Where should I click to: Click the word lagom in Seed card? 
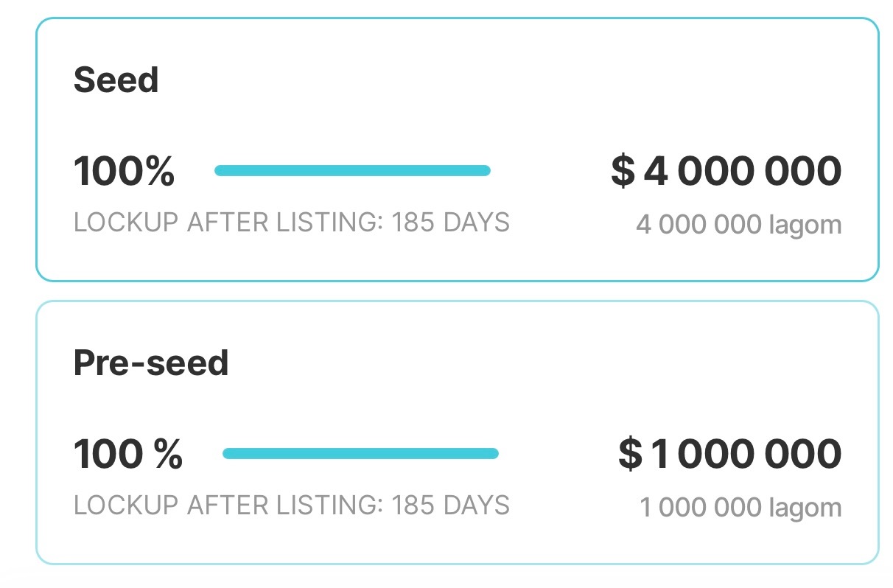[805, 225]
